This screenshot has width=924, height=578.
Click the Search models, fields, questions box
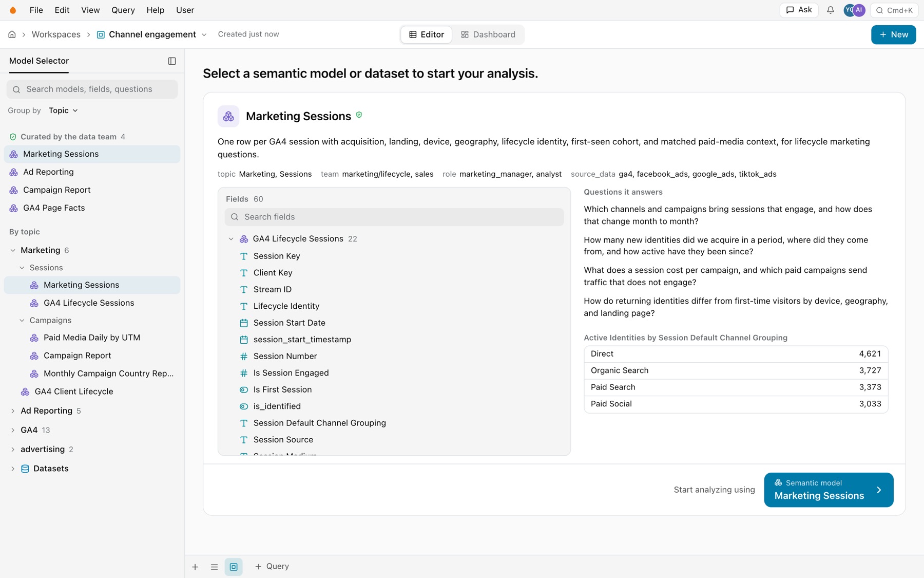tap(92, 89)
